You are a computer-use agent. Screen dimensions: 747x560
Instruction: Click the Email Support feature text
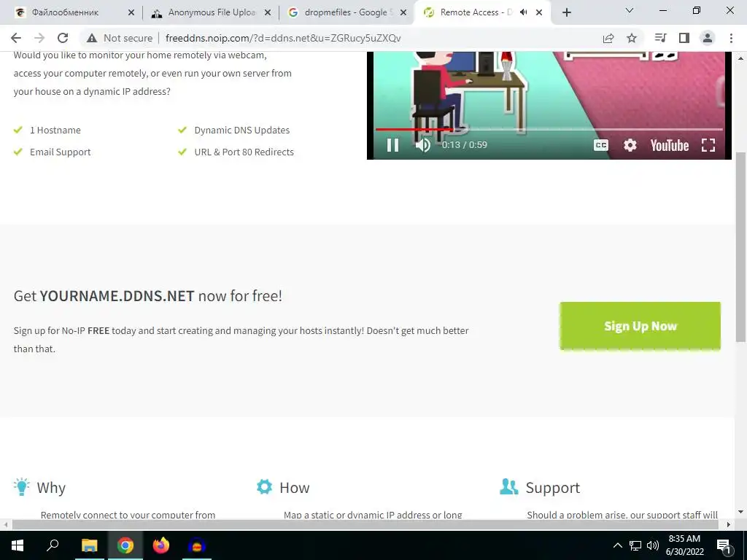click(x=60, y=152)
